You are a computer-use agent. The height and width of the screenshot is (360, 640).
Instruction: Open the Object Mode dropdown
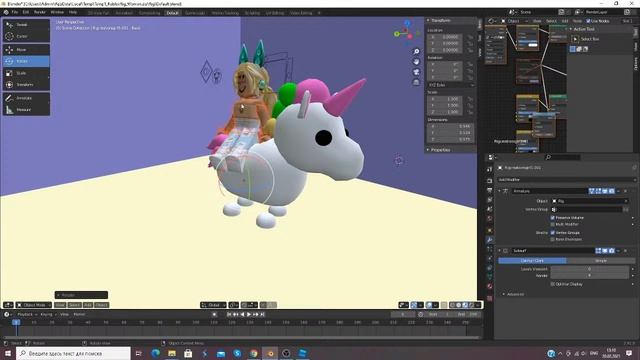click(x=34, y=305)
